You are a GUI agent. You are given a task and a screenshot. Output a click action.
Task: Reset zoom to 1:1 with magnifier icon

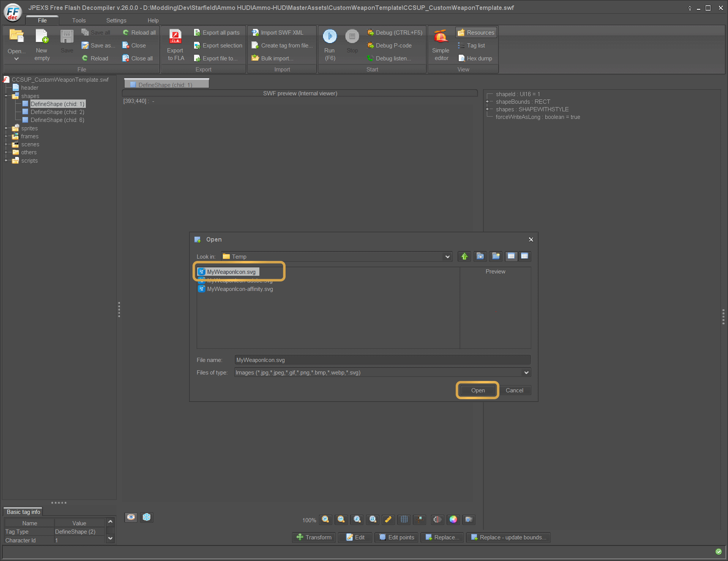pyautogui.click(x=357, y=519)
